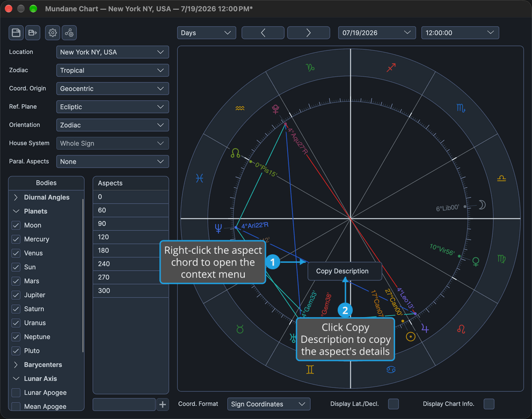Click the Libra sign symbol
The height and width of the screenshot is (419, 532).
click(x=501, y=178)
